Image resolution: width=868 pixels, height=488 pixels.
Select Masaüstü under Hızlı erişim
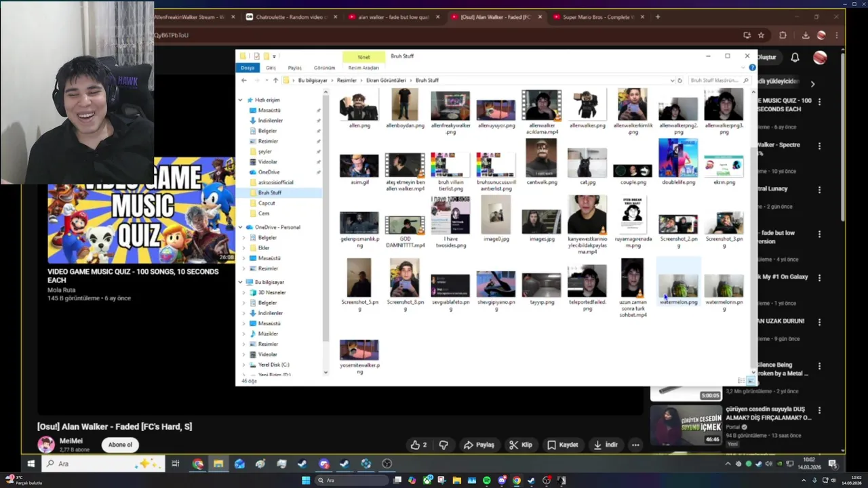tap(269, 110)
